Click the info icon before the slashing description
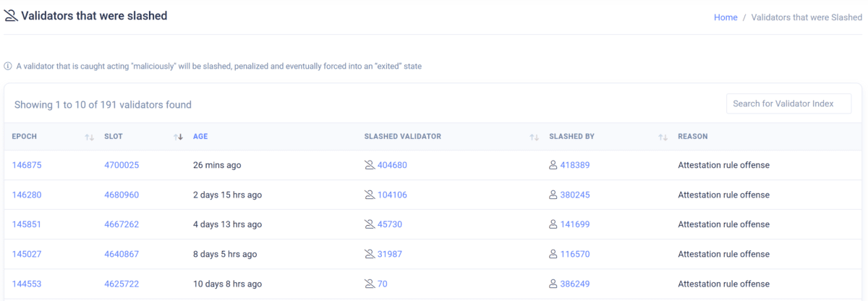868x301 pixels. pyautogui.click(x=8, y=66)
